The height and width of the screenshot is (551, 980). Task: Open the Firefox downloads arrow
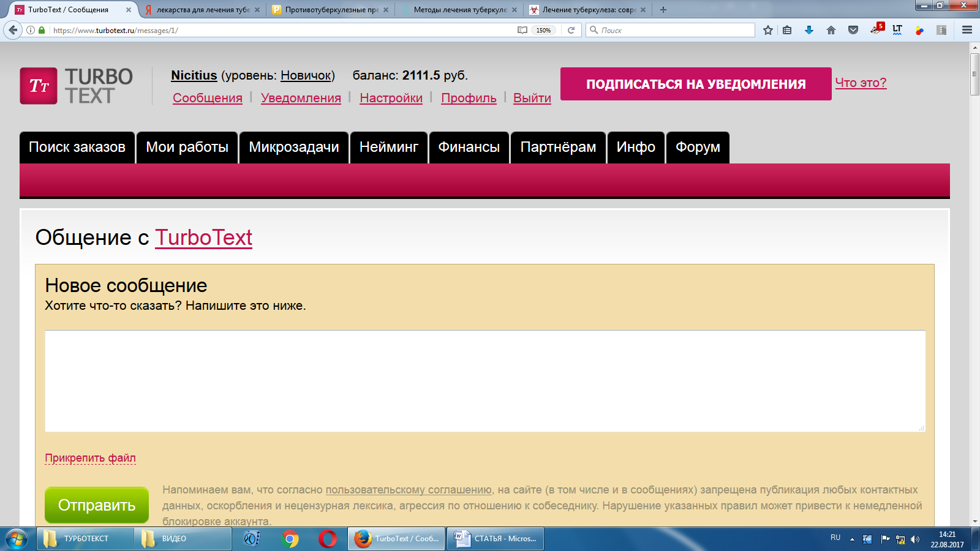pyautogui.click(x=809, y=30)
